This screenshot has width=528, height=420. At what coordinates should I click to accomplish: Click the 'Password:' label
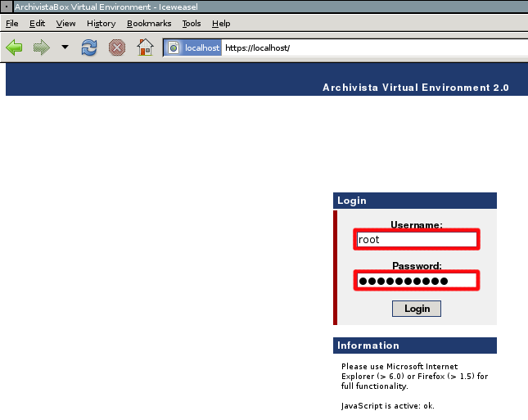coord(417,266)
